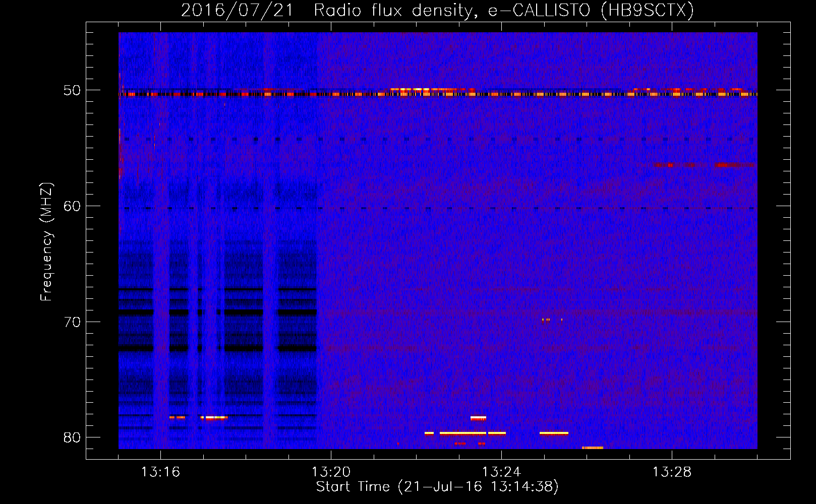Click the "50" frequency tick label
Screen dimensions: 816x504
[72, 91]
